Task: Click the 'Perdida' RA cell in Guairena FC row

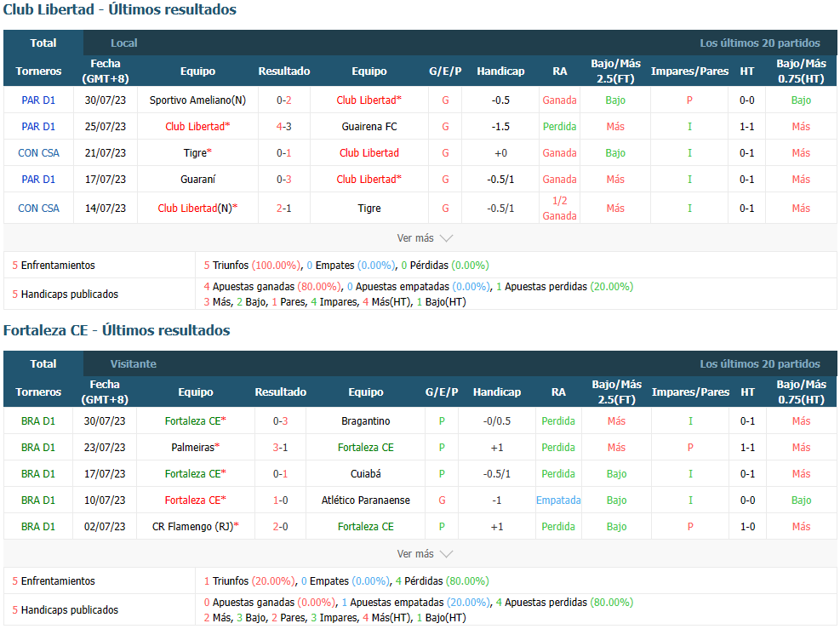Action: [559, 127]
